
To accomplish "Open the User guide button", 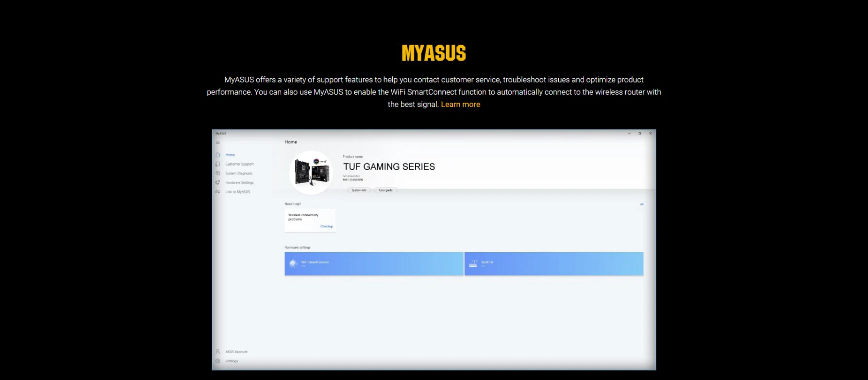I will [386, 190].
